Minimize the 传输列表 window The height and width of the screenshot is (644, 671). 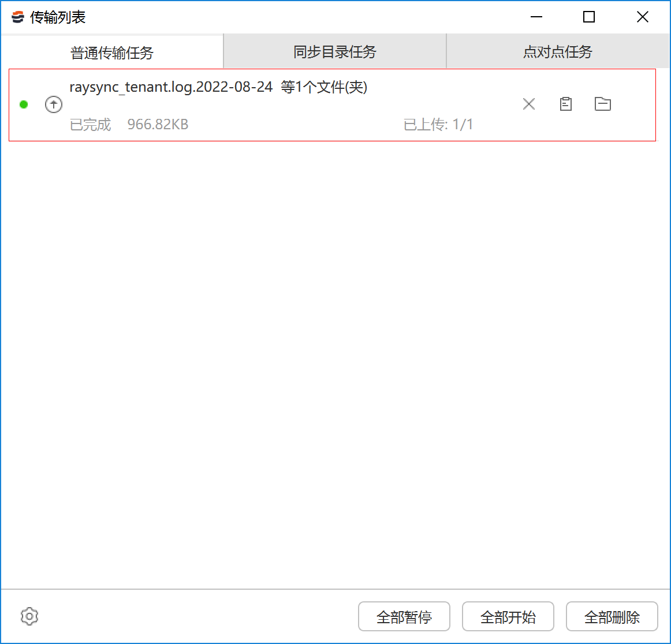point(536,17)
